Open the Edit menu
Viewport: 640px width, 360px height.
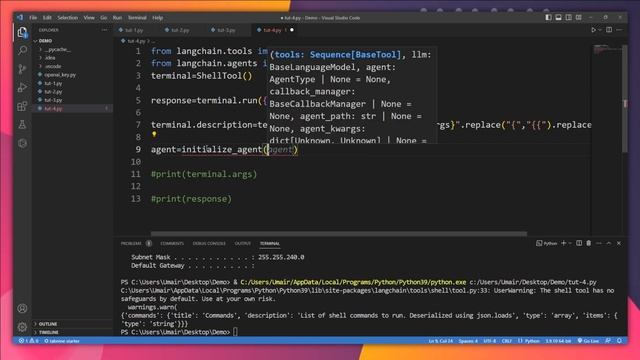tap(47, 18)
